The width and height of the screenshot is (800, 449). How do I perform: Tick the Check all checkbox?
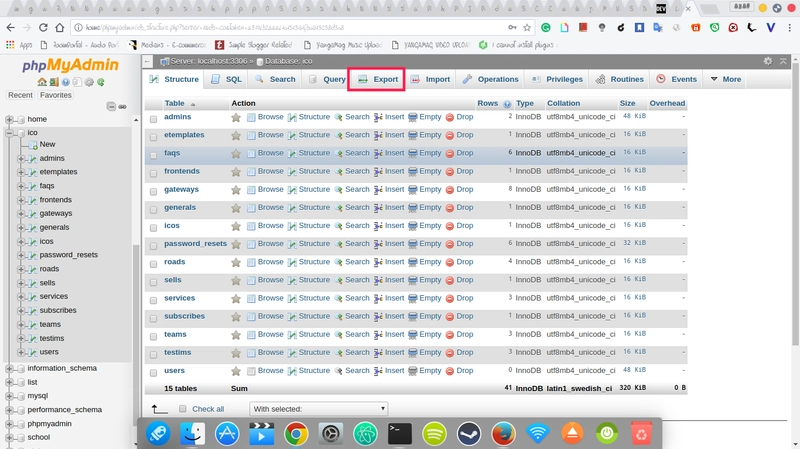[x=183, y=409]
